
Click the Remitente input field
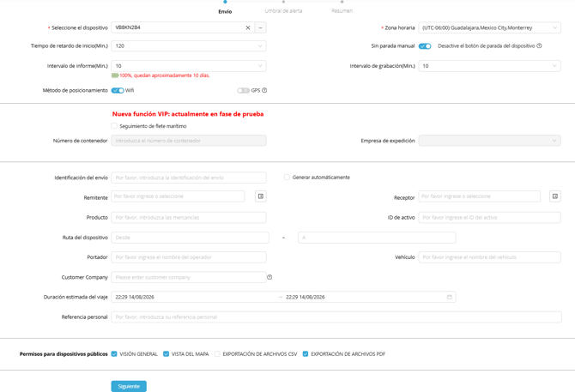178,196
